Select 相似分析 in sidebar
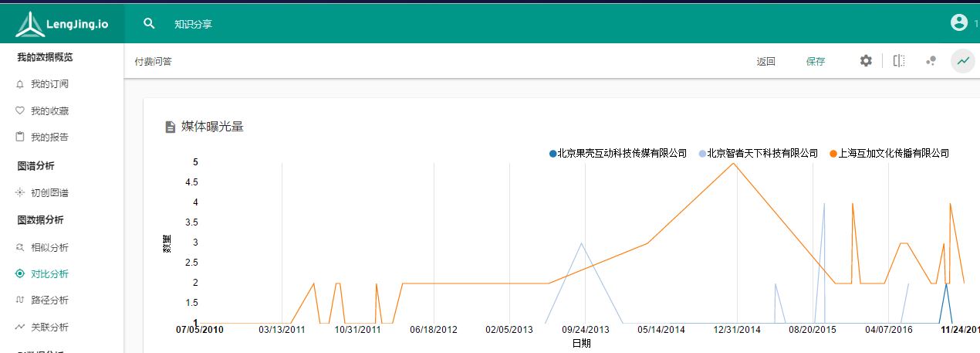Viewport: 980px width, 353px height. (49, 248)
